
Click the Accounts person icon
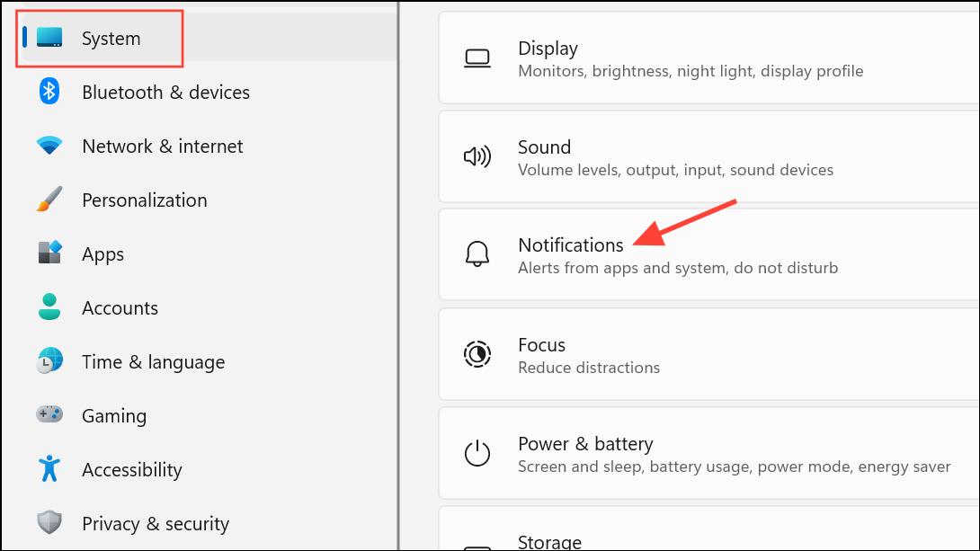click(x=49, y=307)
